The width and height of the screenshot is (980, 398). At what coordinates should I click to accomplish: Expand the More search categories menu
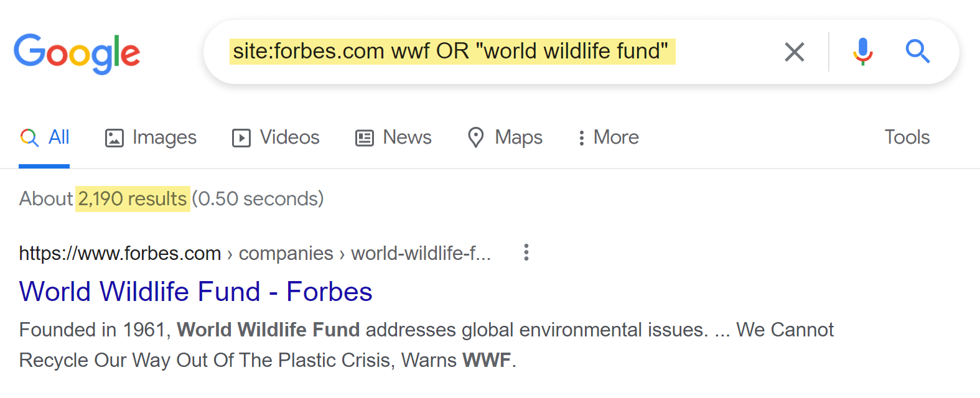pyautogui.click(x=607, y=137)
